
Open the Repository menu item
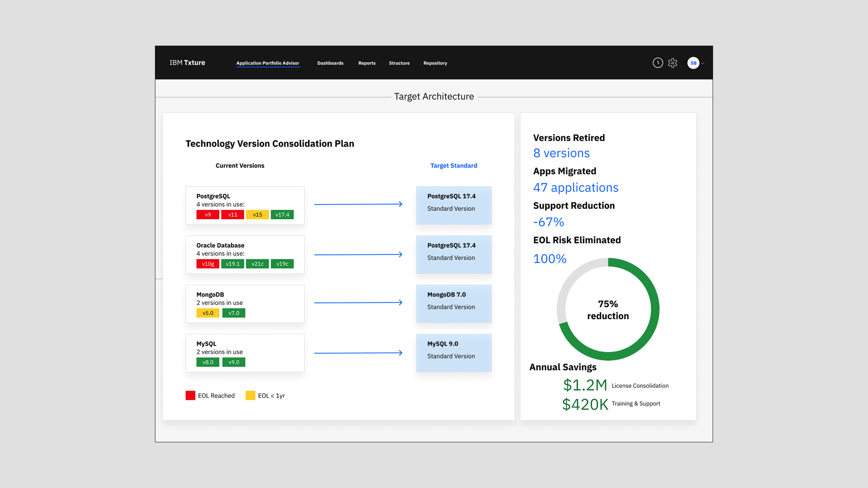pos(435,63)
